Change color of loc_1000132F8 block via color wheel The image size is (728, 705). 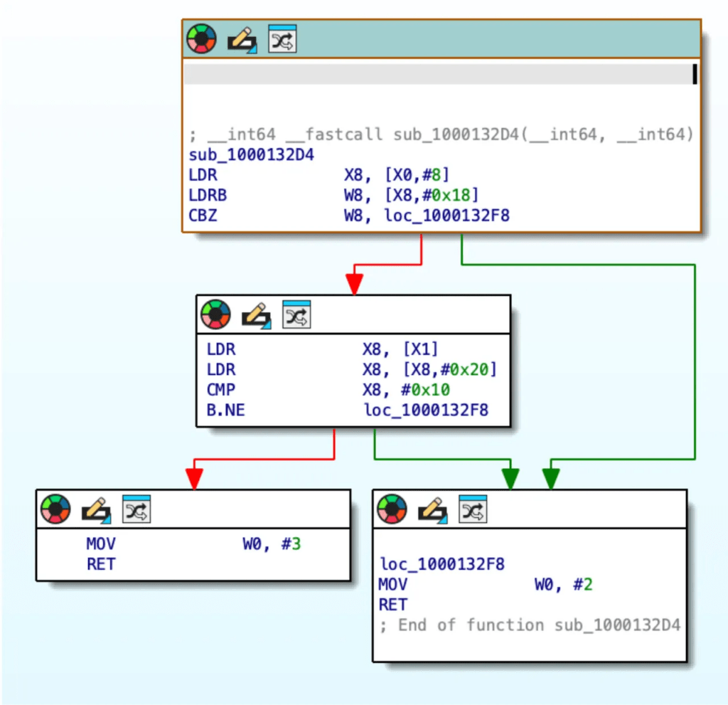coord(392,509)
